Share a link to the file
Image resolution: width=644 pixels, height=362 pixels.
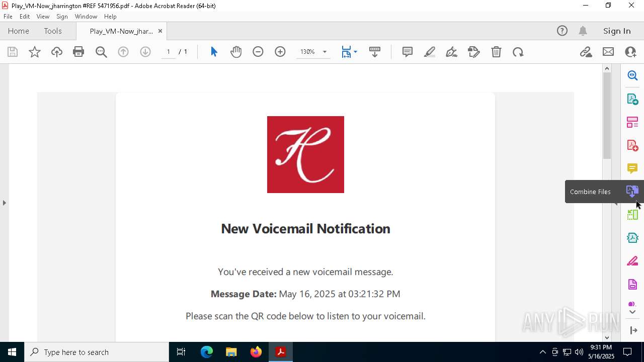586,52
